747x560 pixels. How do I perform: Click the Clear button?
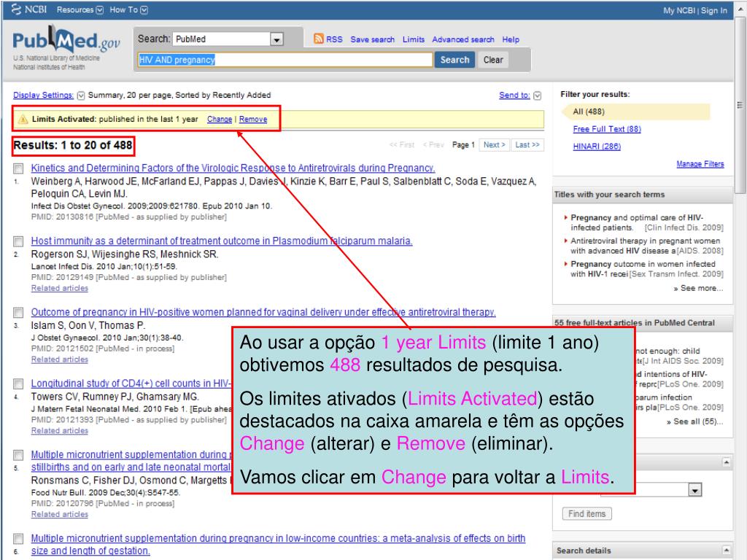point(493,60)
